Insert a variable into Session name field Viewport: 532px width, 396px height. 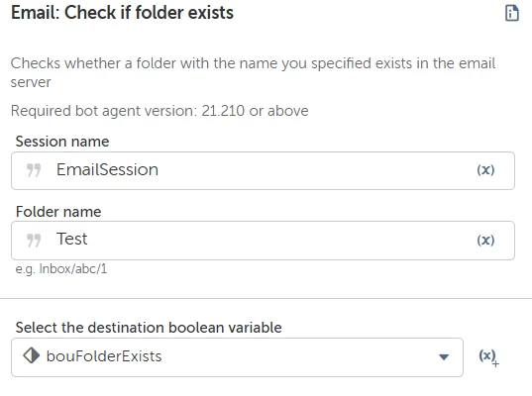pyautogui.click(x=485, y=170)
